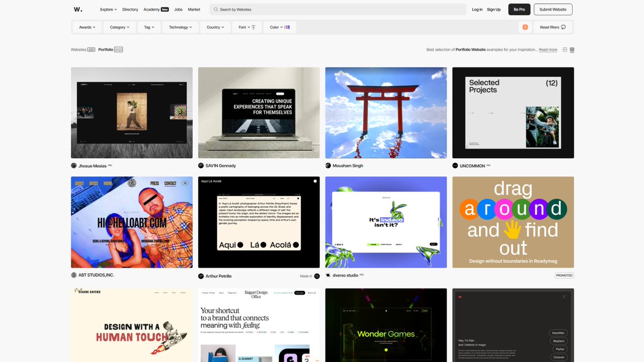
Task: Open the Design With A Human Touch thumbnail
Action: (131, 325)
